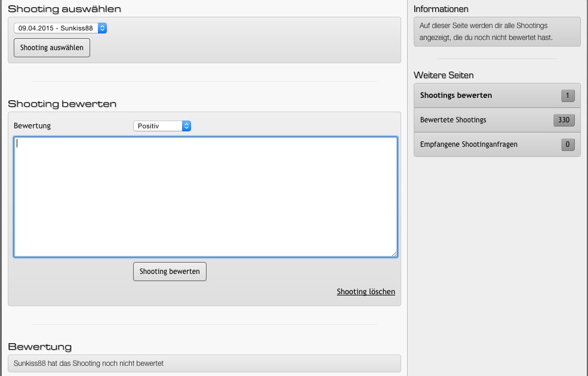Open the "09.04.2015 - Sunkiss88" shooting dropdown
The image size is (588, 376).
pos(60,28)
